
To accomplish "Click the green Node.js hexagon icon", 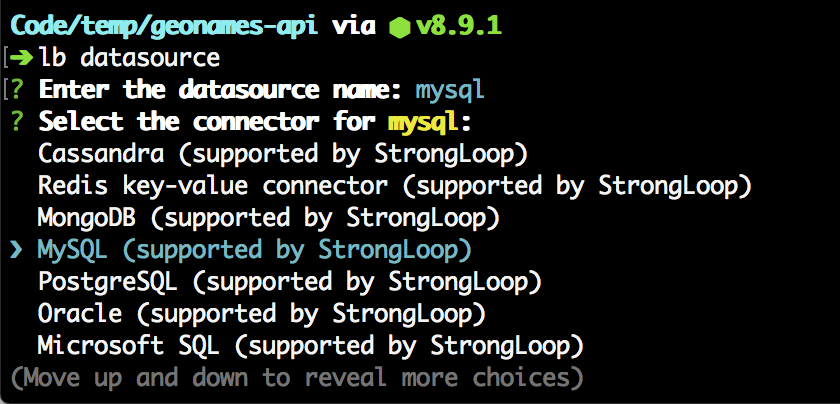I will pyautogui.click(x=400, y=27).
